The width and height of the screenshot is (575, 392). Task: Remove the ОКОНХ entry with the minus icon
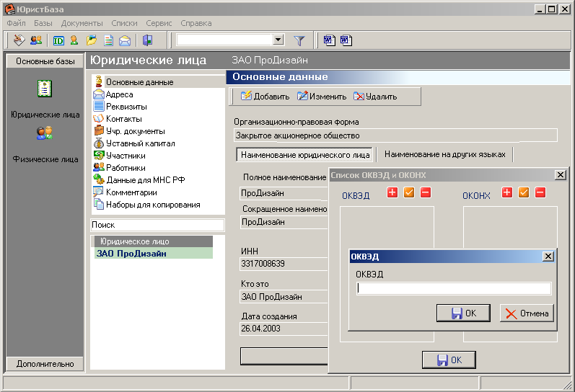(x=540, y=192)
